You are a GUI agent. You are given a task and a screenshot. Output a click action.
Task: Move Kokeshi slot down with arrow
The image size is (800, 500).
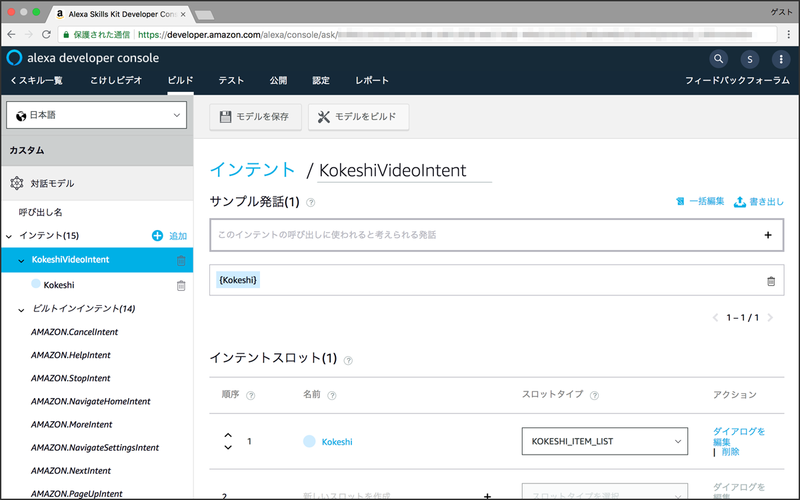[x=228, y=447]
